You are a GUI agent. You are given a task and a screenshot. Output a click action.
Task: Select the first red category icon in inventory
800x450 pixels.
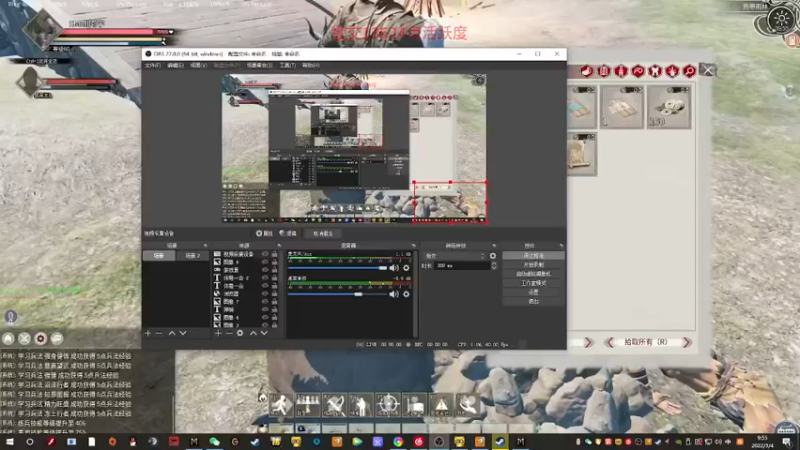586,71
